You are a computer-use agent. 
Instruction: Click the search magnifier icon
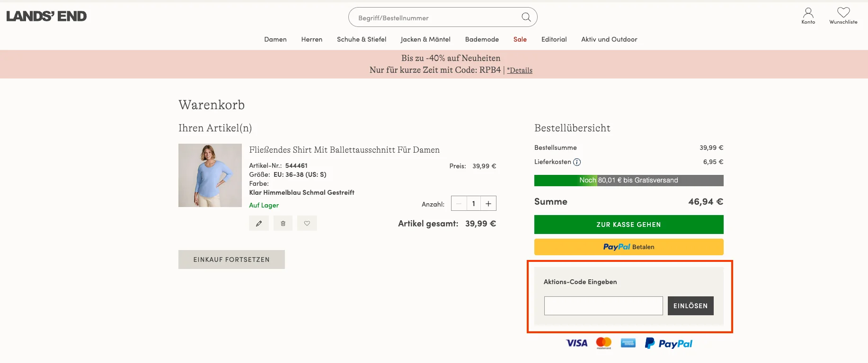(x=526, y=17)
